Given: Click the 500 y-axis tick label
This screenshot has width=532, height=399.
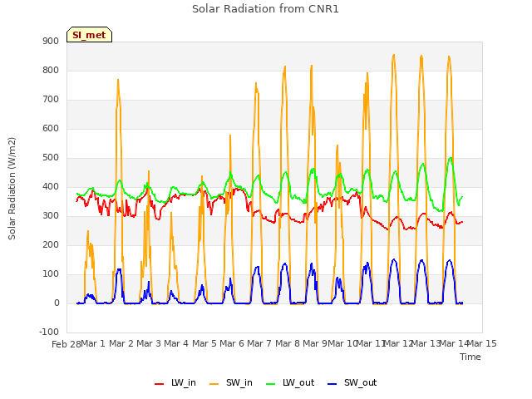Looking at the screenshot, I should [x=51, y=158].
